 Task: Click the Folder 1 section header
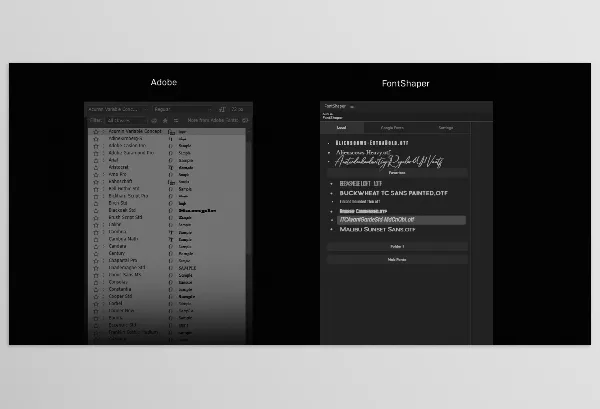coord(397,247)
